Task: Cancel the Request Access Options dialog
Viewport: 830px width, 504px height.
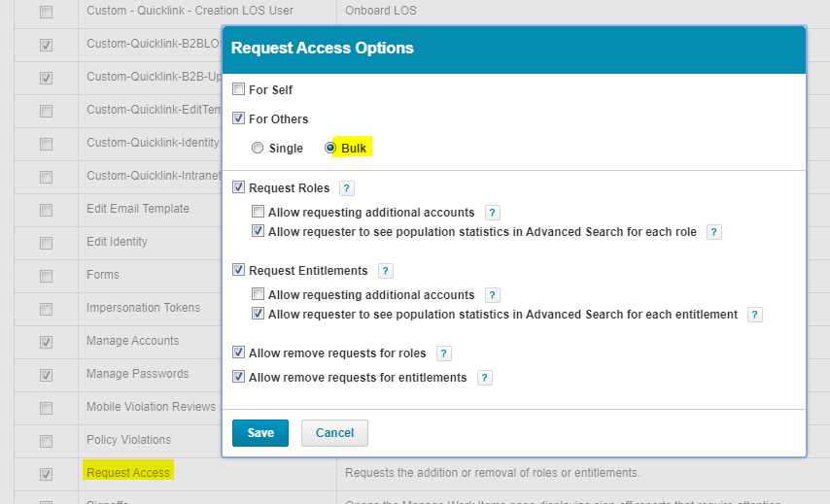Action: pos(334,433)
